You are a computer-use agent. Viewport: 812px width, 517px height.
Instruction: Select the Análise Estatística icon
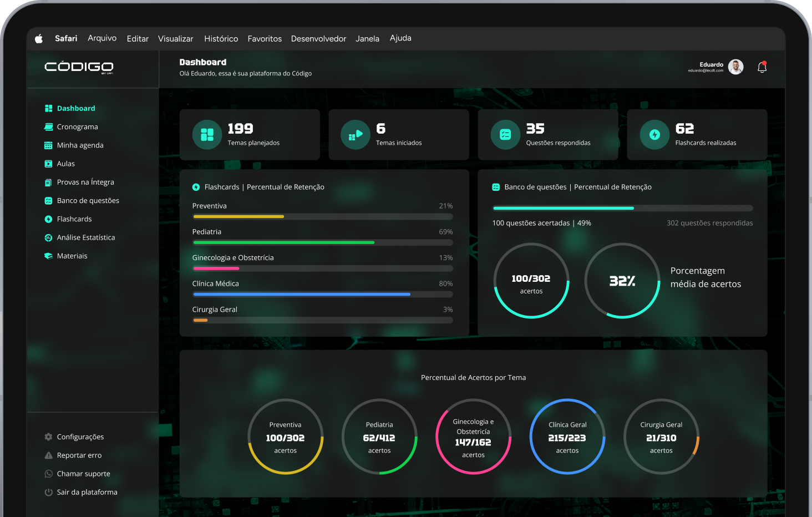(48, 237)
